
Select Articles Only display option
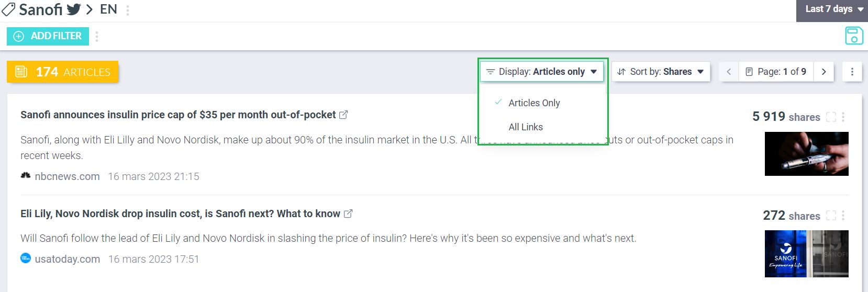pos(534,103)
